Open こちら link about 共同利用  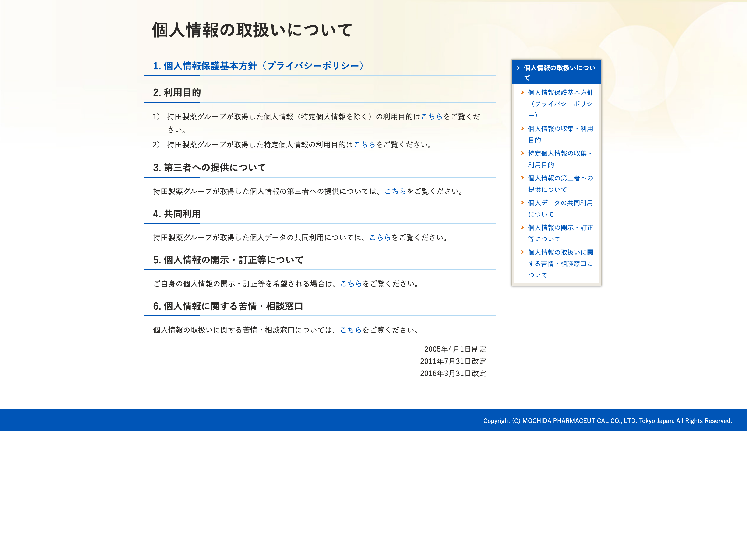click(380, 238)
